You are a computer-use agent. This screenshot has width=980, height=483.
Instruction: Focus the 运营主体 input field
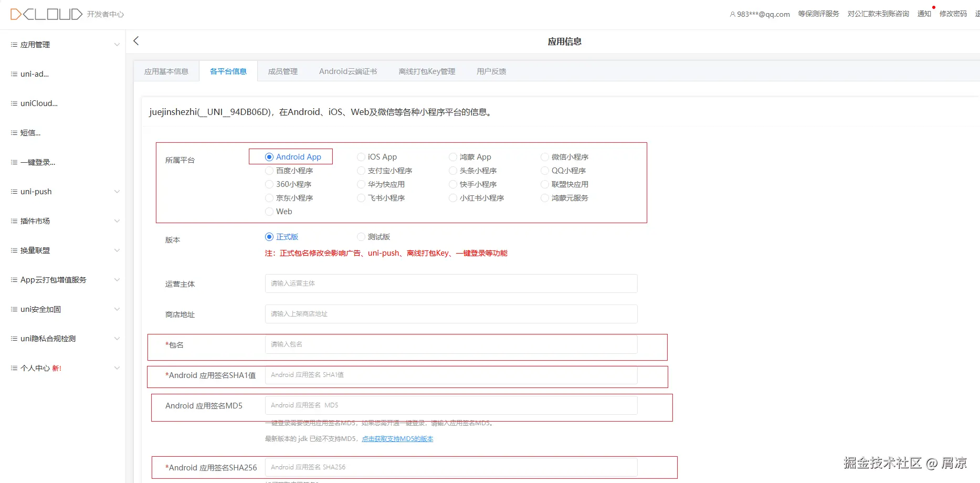pos(451,283)
